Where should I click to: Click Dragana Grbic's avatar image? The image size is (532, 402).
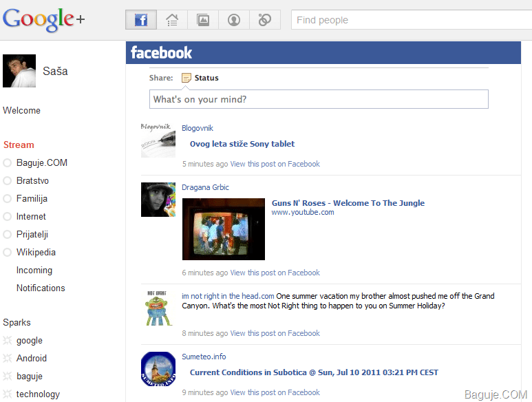tap(158, 200)
